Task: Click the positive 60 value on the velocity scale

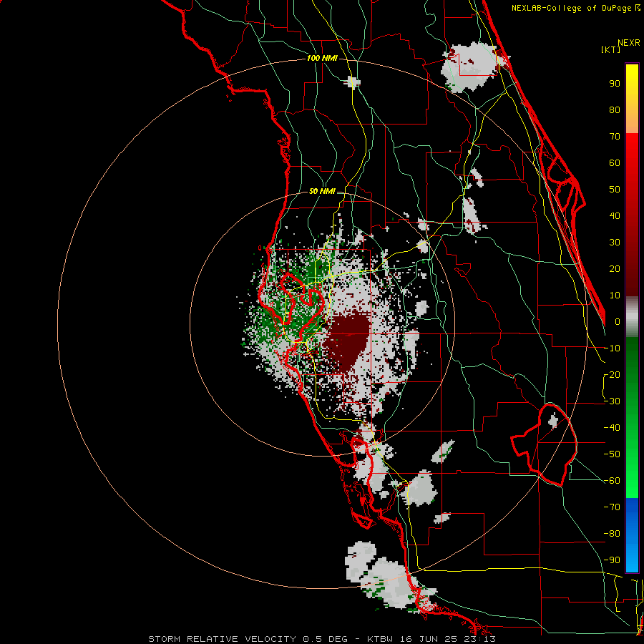Action: point(615,162)
